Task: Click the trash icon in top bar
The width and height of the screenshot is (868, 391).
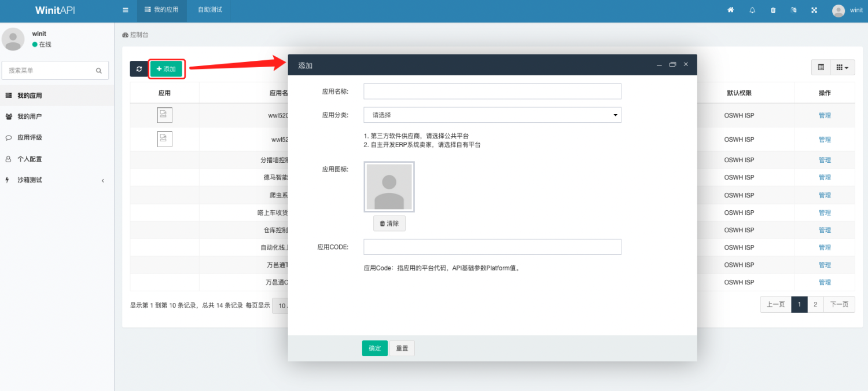Action: click(773, 10)
